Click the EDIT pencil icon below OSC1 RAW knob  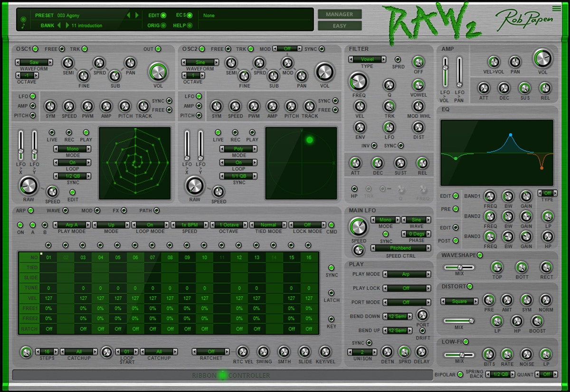click(x=73, y=193)
